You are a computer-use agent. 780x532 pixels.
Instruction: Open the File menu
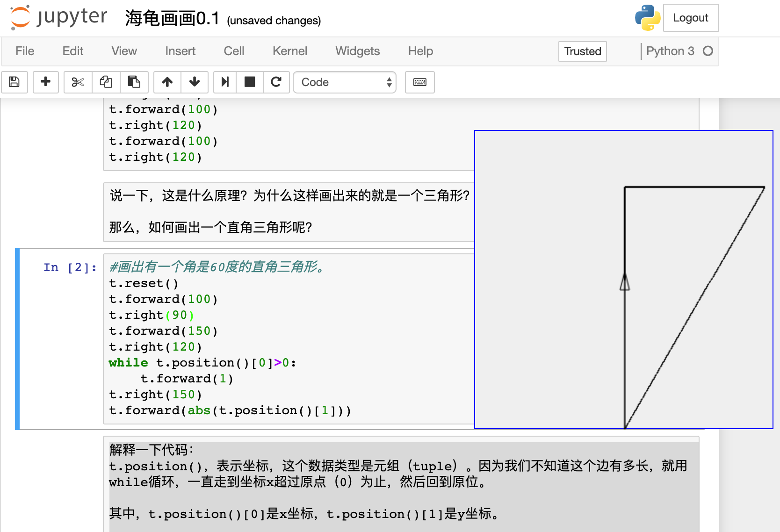click(25, 51)
